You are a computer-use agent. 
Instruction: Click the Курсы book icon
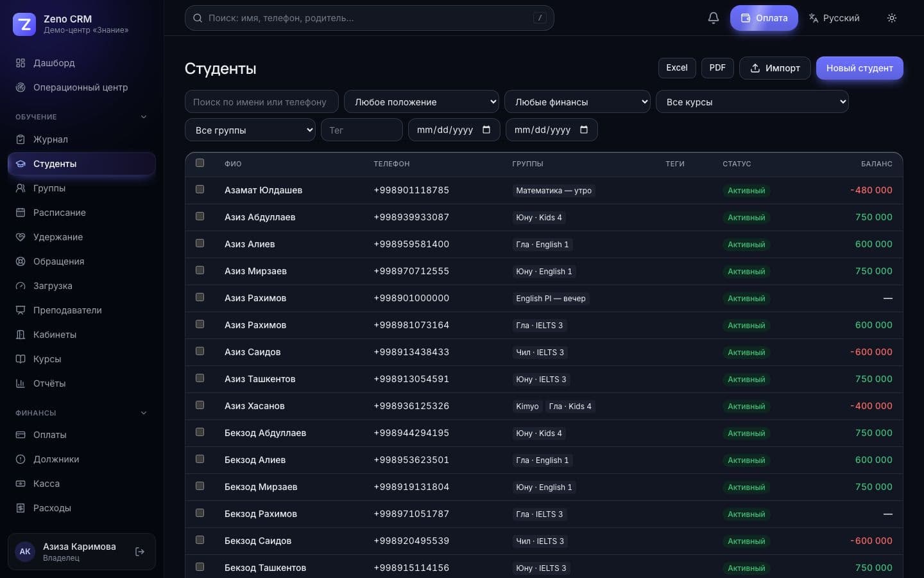21,359
